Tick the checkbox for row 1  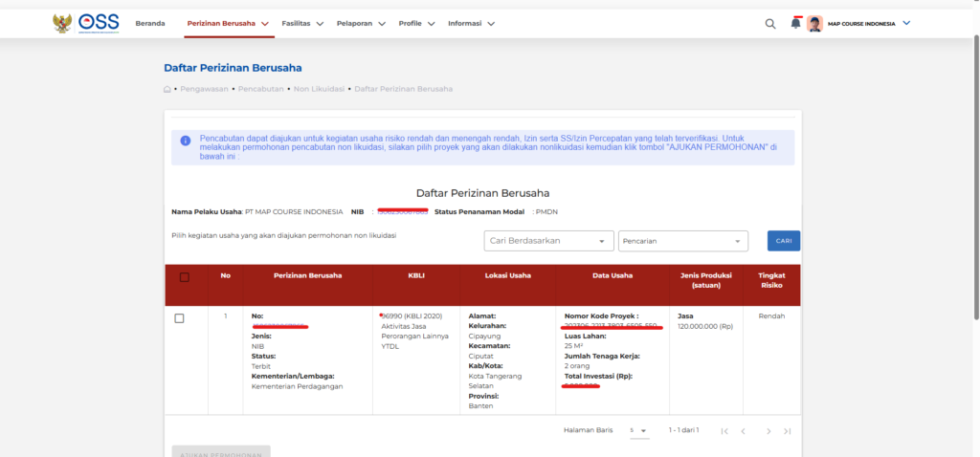(179, 318)
